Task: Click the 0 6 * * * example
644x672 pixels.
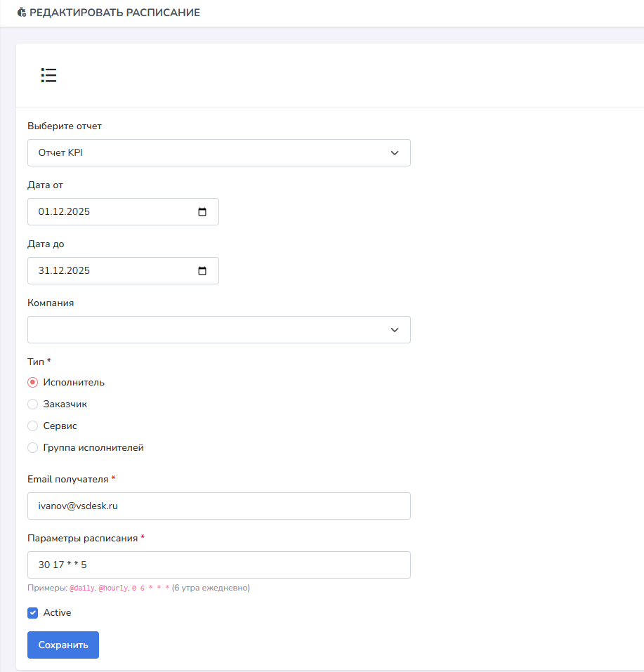Action: tap(150, 588)
